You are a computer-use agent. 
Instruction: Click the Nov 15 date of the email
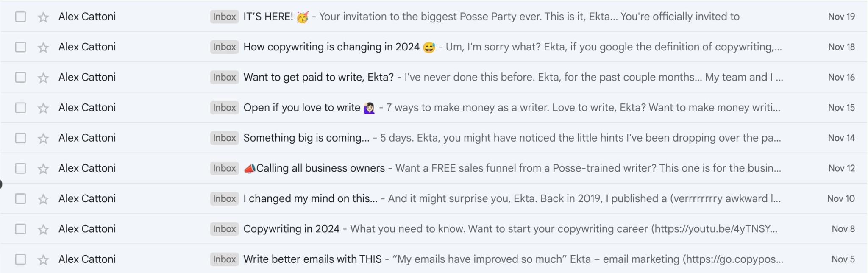(841, 108)
